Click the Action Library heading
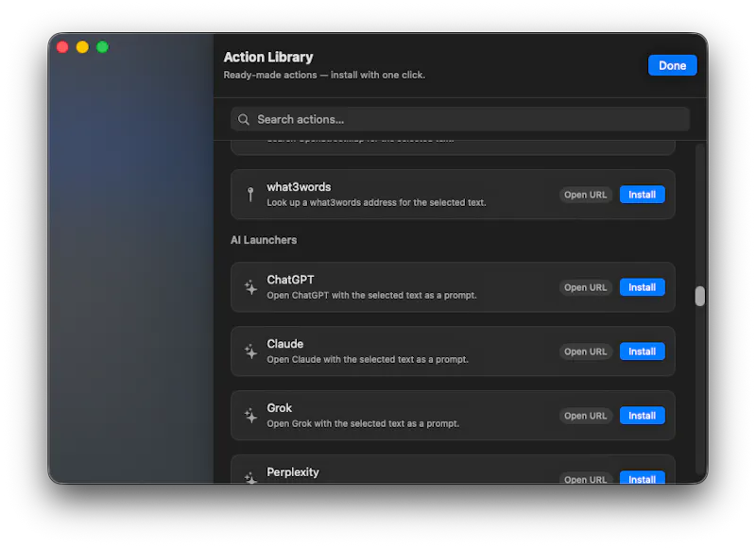Image resolution: width=756 pixels, height=548 pixels. pyautogui.click(x=268, y=57)
